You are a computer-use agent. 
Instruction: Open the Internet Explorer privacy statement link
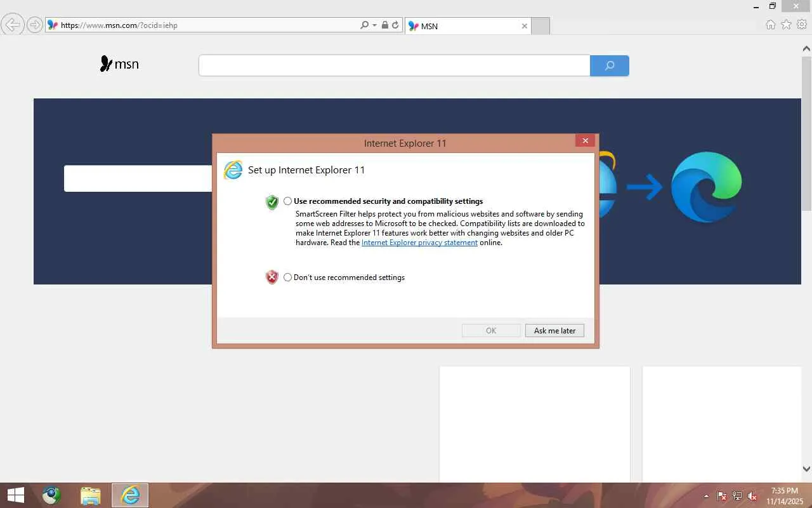[x=419, y=243]
